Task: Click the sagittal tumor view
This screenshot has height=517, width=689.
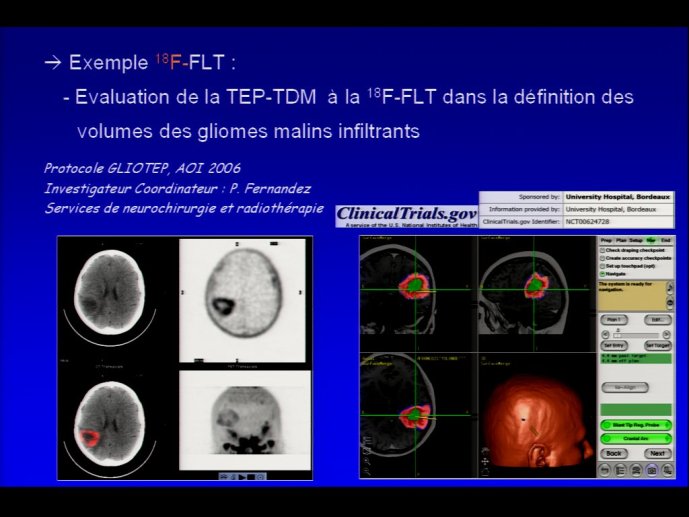Action: [x=536, y=292]
